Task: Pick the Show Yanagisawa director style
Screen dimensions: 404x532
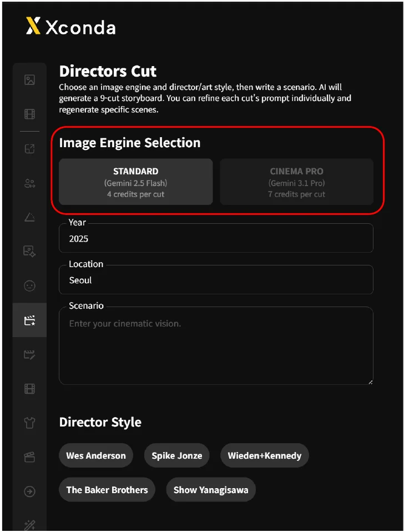Action: 211,490
